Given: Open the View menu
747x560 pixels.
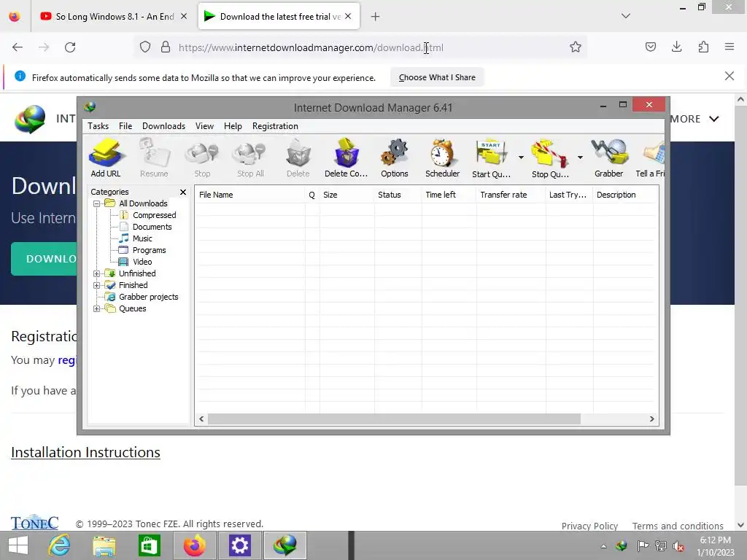Looking at the screenshot, I should [x=204, y=126].
